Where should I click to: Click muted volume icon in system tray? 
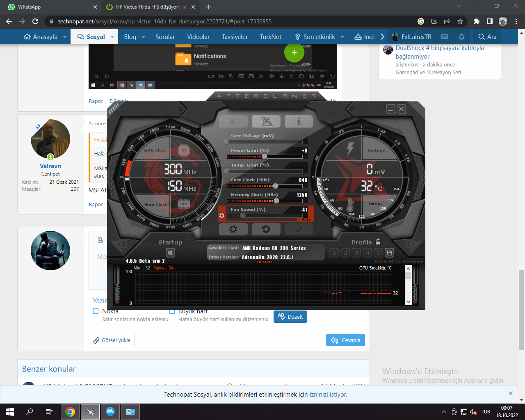click(x=473, y=412)
